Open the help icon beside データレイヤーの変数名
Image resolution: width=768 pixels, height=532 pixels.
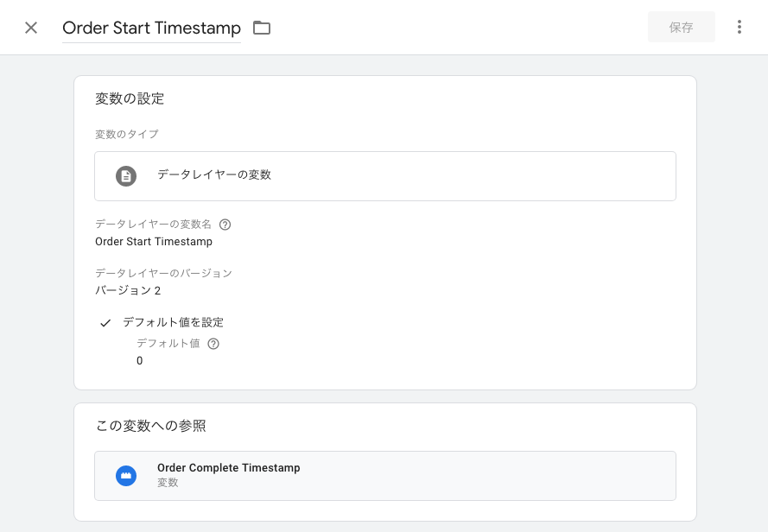[x=225, y=225]
